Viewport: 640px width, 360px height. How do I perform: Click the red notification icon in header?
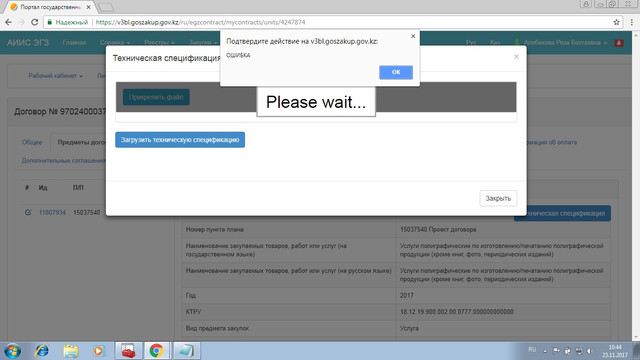[619, 42]
